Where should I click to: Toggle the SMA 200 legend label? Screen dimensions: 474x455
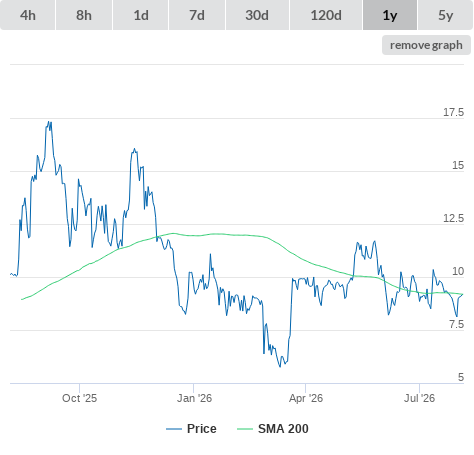[x=283, y=429]
